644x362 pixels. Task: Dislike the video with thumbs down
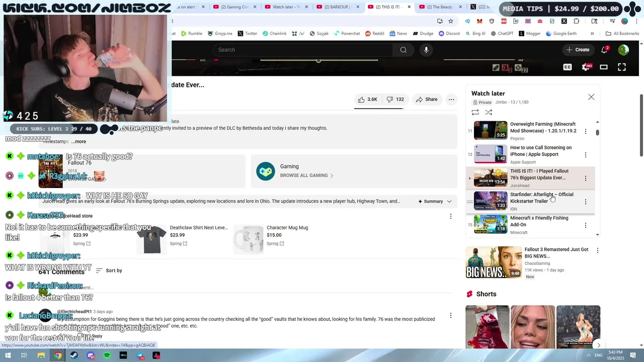[395, 100]
